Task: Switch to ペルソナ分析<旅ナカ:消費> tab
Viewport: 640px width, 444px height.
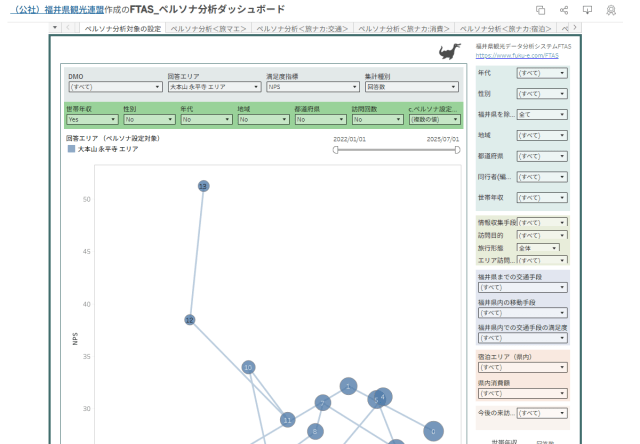Action: point(404,29)
